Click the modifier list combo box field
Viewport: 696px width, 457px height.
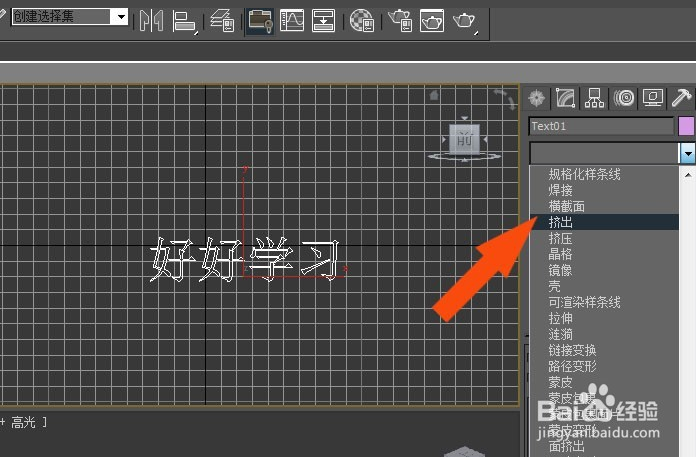coord(605,154)
